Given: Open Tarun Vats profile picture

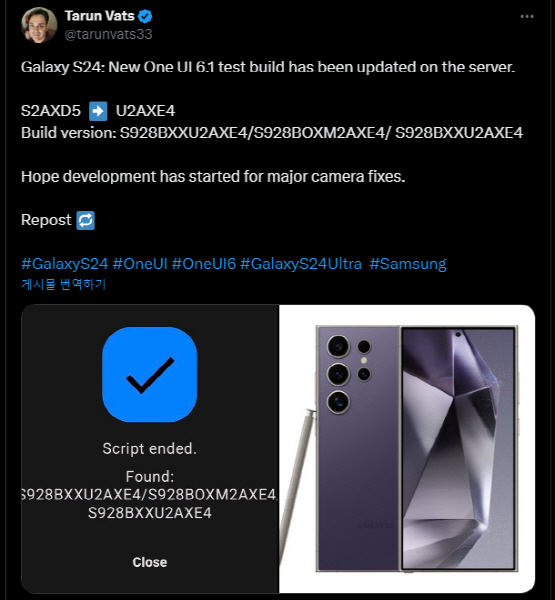Looking at the screenshot, I should [39, 25].
